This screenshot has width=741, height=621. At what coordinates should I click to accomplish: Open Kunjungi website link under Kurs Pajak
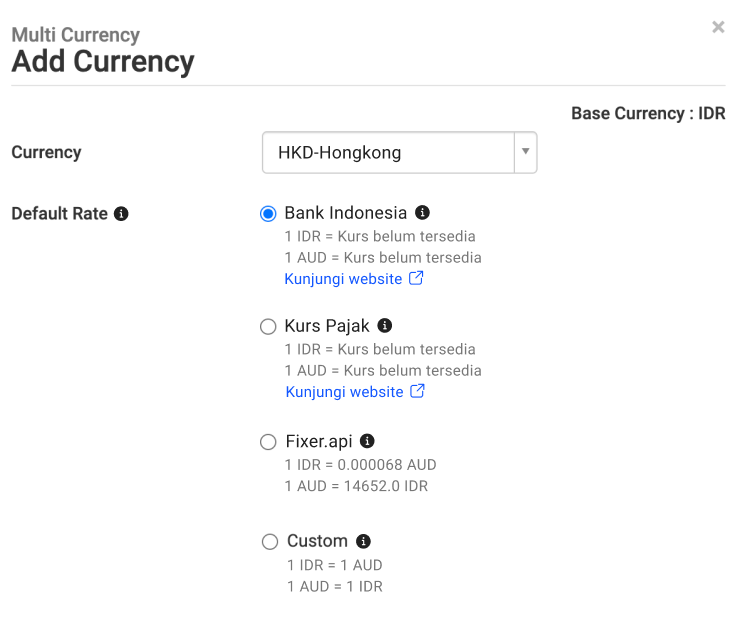(x=345, y=392)
